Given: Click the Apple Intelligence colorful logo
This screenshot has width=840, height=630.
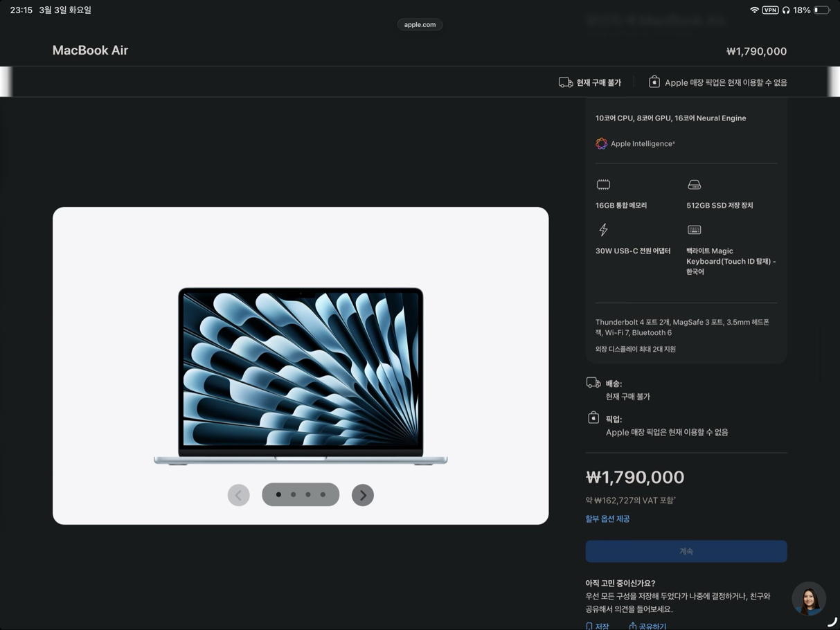Looking at the screenshot, I should (601, 143).
